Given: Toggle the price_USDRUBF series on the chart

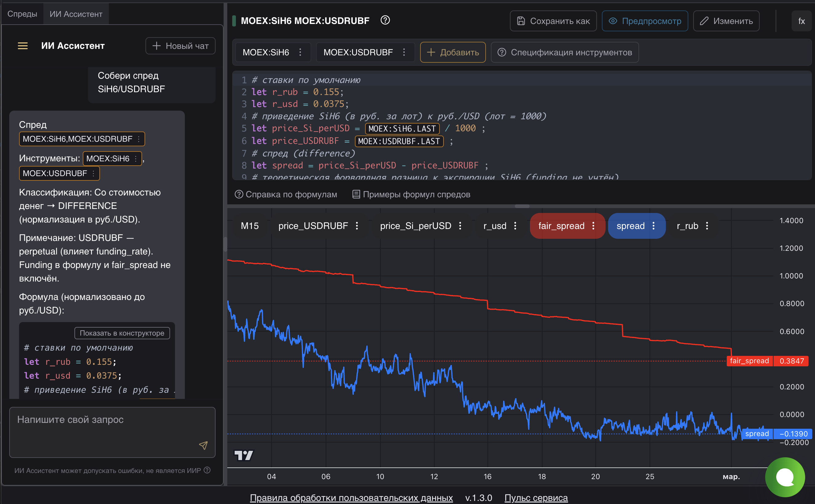Looking at the screenshot, I should [x=313, y=226].
